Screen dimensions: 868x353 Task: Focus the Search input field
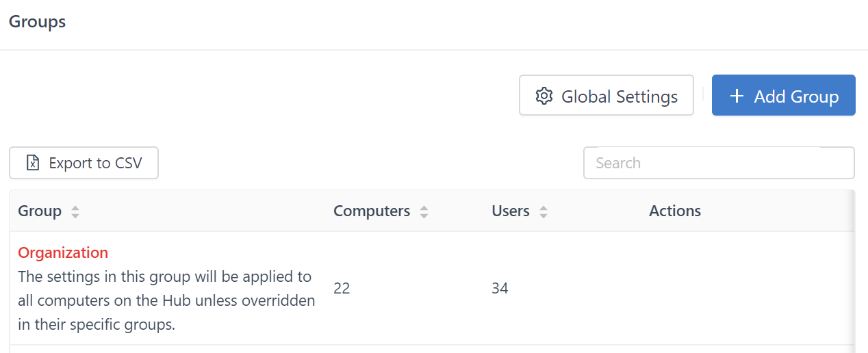point(719,163)
